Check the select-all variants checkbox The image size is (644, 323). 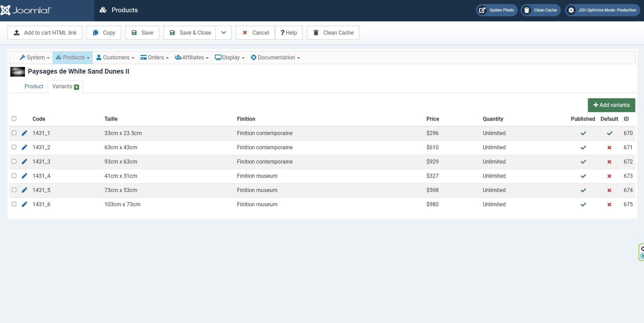pyautogui.click(x=14, y=119)
